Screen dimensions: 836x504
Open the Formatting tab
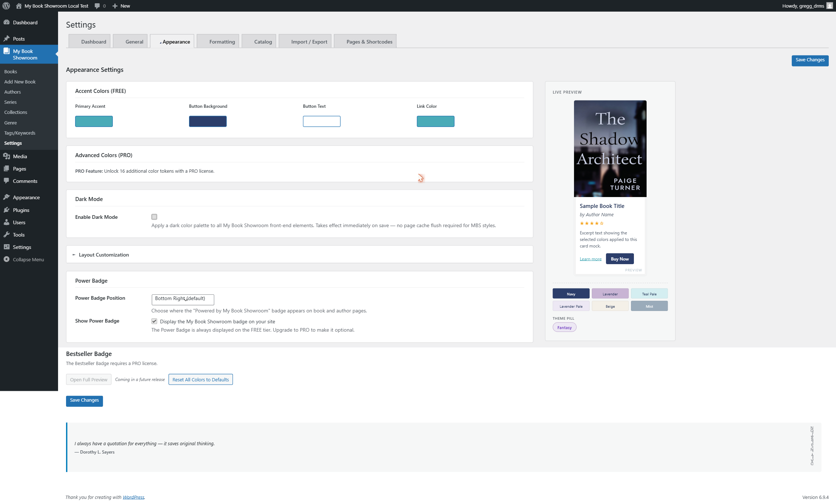click(218, 41)
